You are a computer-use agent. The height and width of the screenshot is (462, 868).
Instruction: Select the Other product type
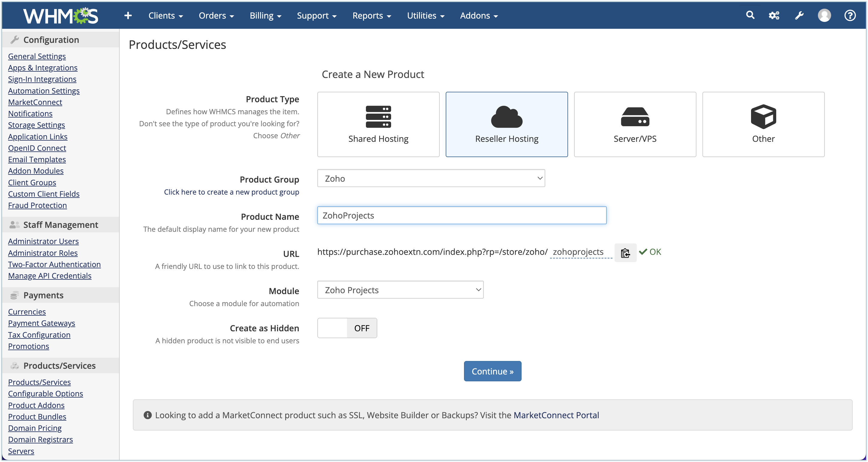pyautogui.click(x=763, y=124)
